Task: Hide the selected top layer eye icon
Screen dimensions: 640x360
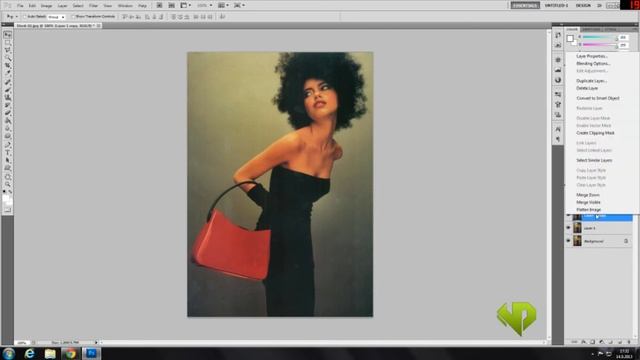Action: tap(568, 216)
